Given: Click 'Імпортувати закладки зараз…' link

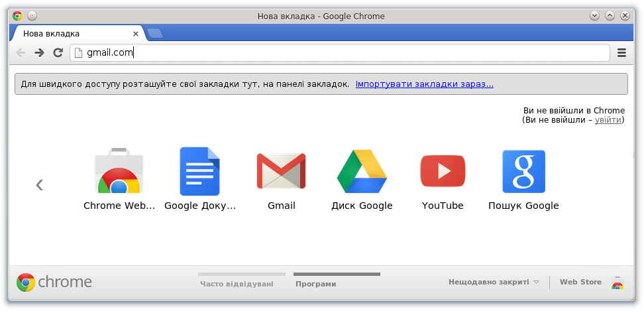Looking at the screenshot, I should [425, 84].
